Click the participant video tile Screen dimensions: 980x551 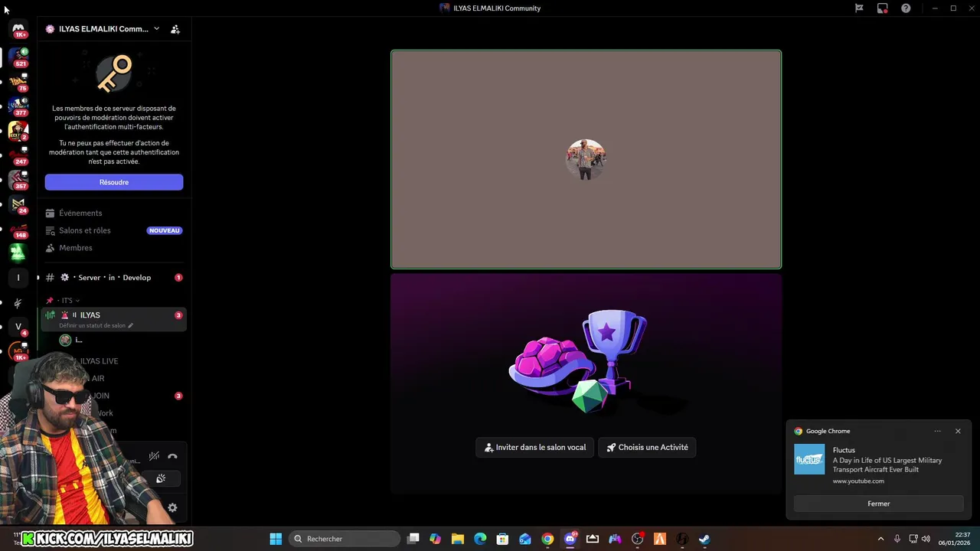point(586,159)
